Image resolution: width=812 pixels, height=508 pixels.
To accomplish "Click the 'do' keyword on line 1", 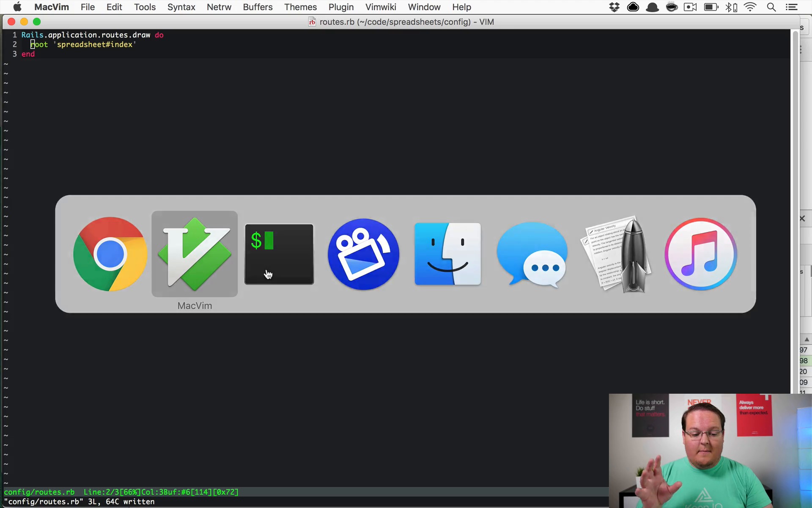I will click(159, 35).
